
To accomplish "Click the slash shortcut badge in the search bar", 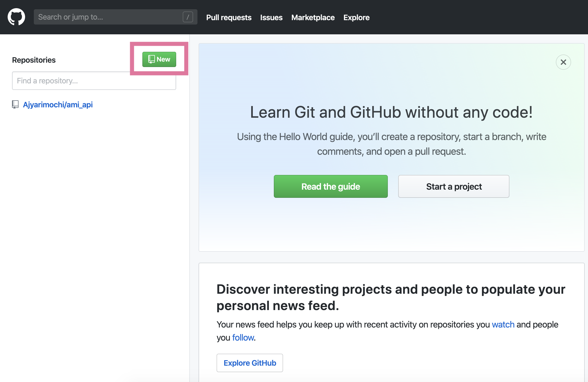I will [188, 17].
